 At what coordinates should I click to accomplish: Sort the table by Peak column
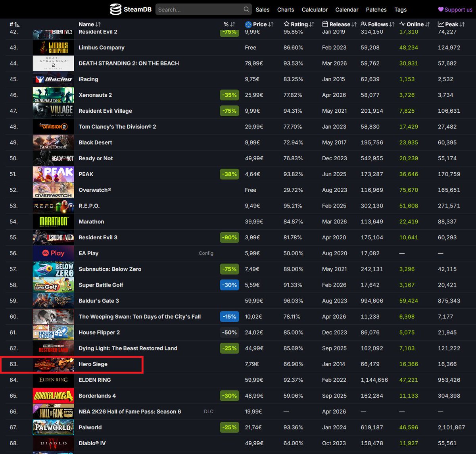pos(451,24)
